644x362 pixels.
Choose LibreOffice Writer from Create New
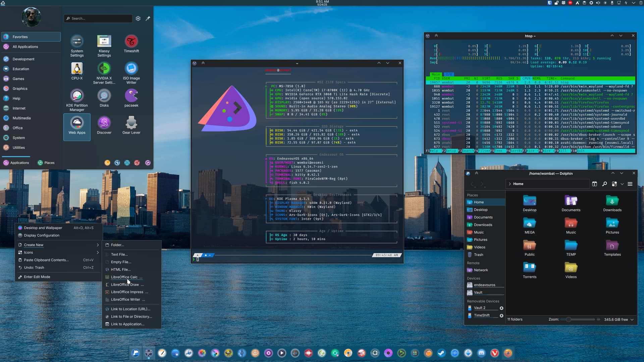[x=125, y=299]
